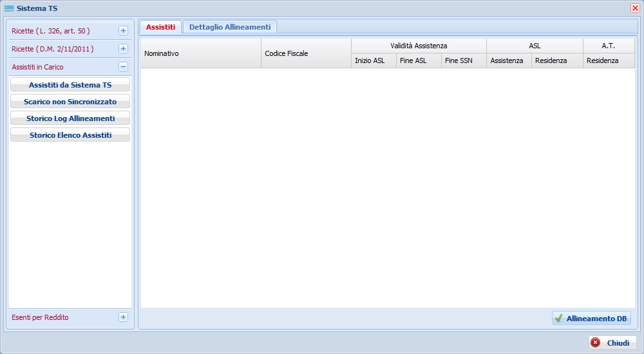644x354 pixels.
Task: Click Residenza header under ASL
Action: 557,61
